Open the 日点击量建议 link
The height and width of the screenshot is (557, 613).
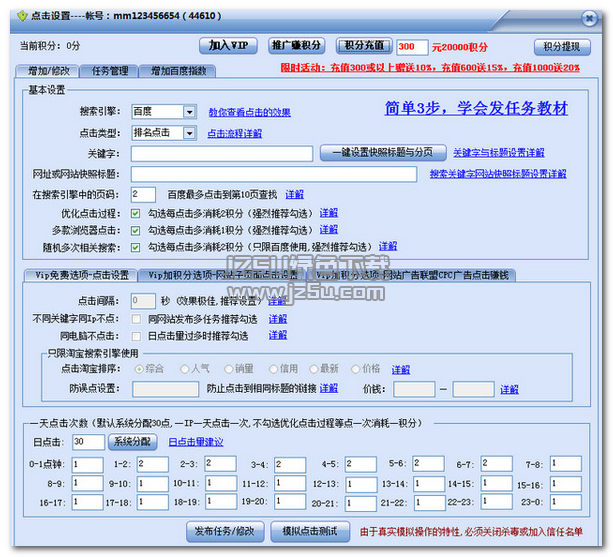[x=196, y=442]
